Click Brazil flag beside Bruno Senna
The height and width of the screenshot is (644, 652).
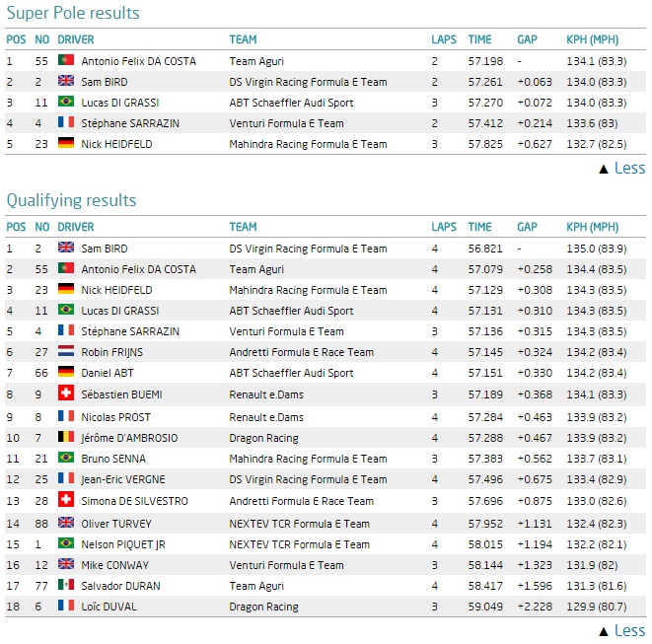click(x=66, y=458)
